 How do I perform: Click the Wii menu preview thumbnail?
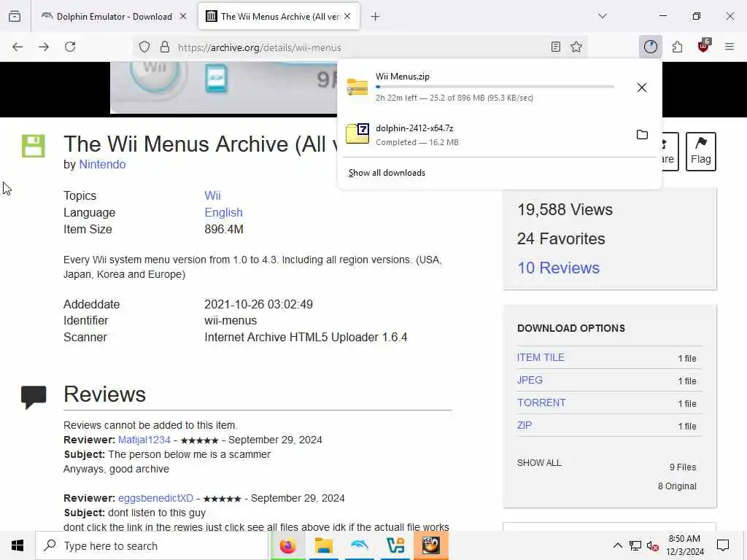point(224,87)
